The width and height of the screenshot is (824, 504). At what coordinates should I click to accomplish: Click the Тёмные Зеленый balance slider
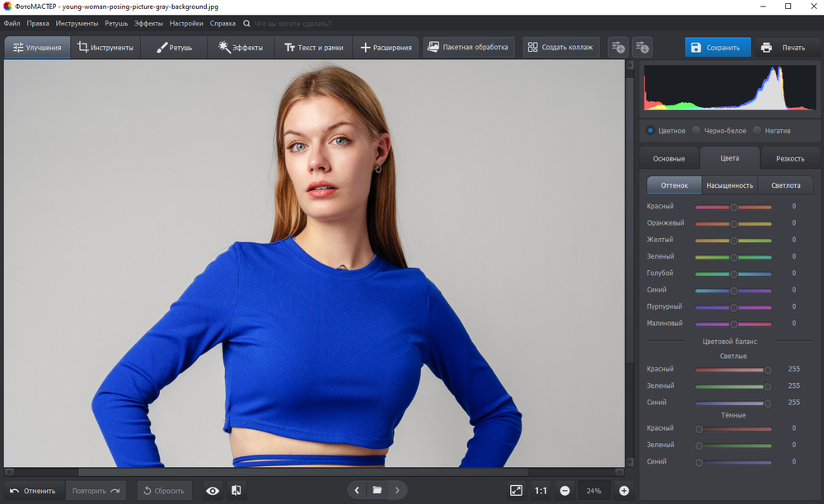tap(733, 446)
